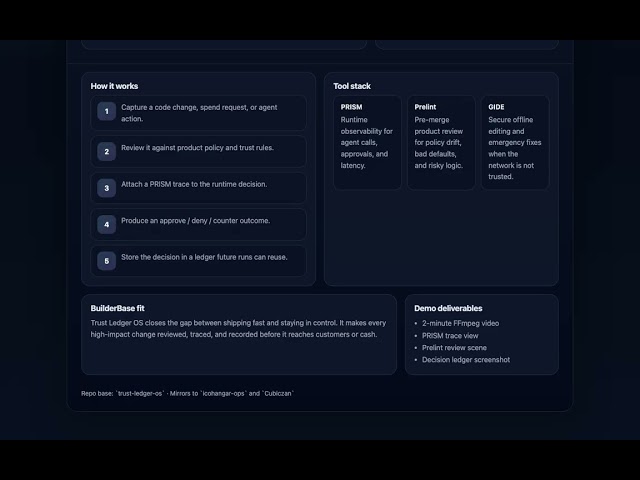Screen dimensions: 640x480
Task: Select the 'Demo deliverables' heading
Action: 448,308
